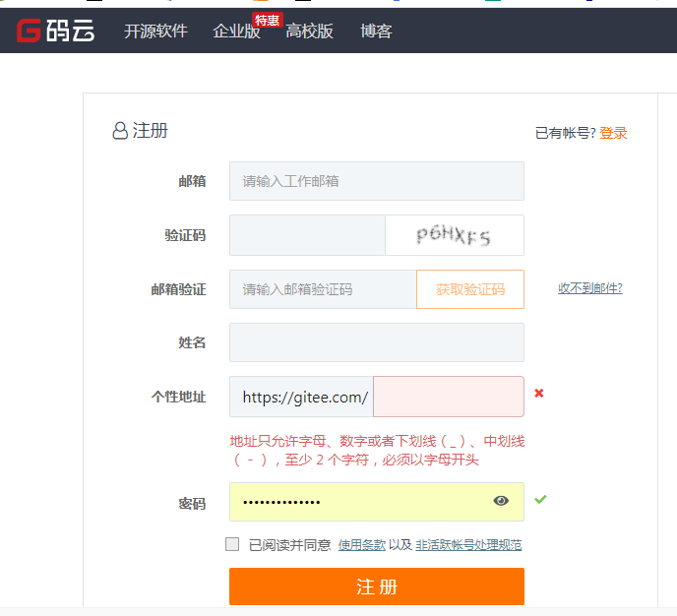The width and height of the screenshot is (677, 616).
Task: Open the 企业版 menu item
Action: (x=236, y=31)
